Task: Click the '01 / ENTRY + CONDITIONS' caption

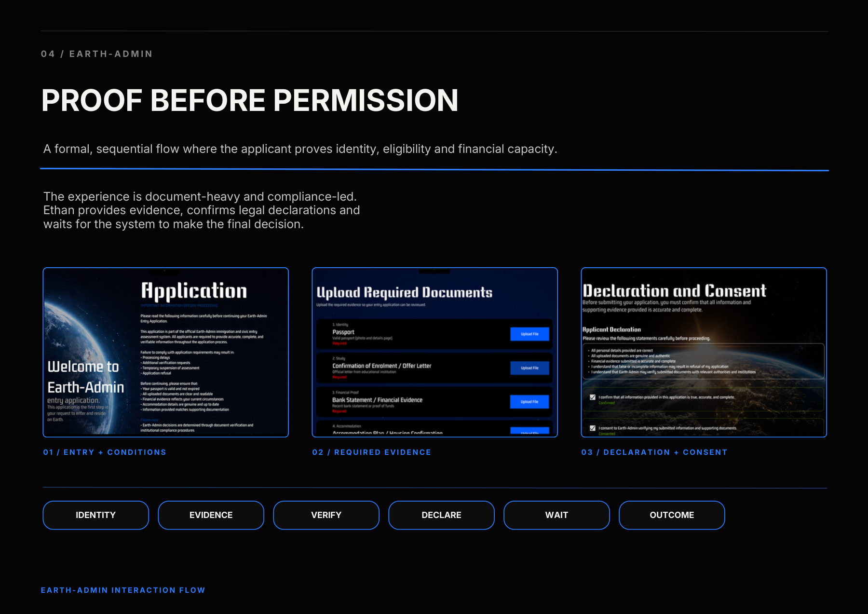Action: pos(105,452)
